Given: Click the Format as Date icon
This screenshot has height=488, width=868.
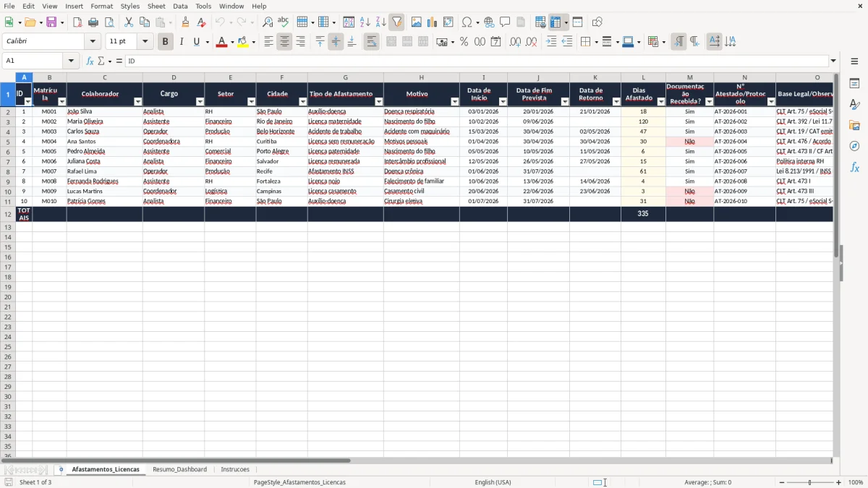Looking at the screenshot, I should 495,42.
